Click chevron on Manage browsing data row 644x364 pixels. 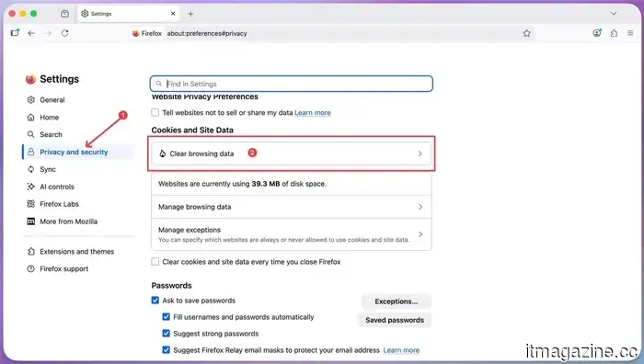click(x=420, y=207)
